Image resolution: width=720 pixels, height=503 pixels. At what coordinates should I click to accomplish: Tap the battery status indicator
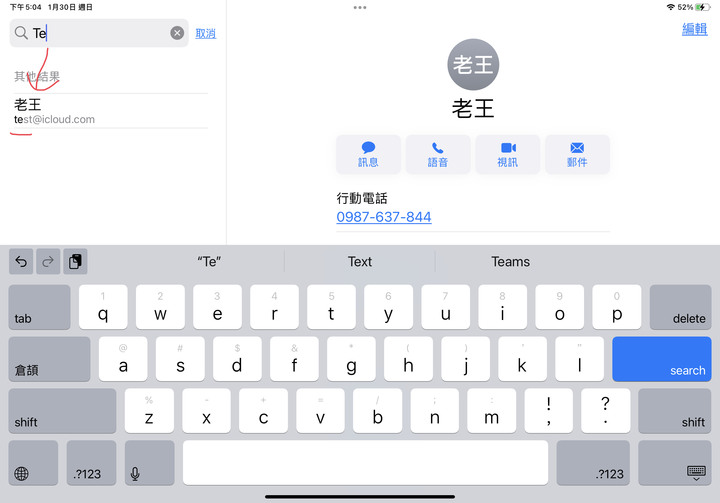703,7
